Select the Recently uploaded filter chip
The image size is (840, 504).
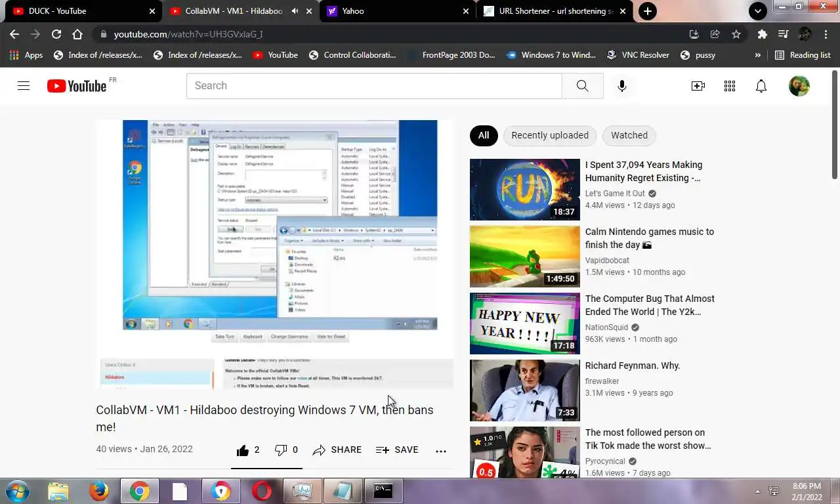(x=550, y=136)
